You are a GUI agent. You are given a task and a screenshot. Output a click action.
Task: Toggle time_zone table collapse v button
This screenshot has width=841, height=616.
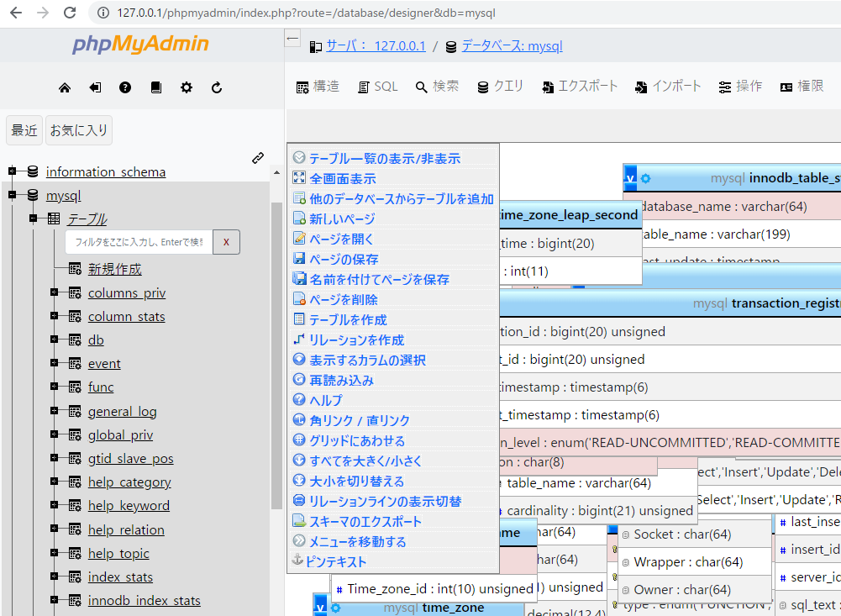320,607
